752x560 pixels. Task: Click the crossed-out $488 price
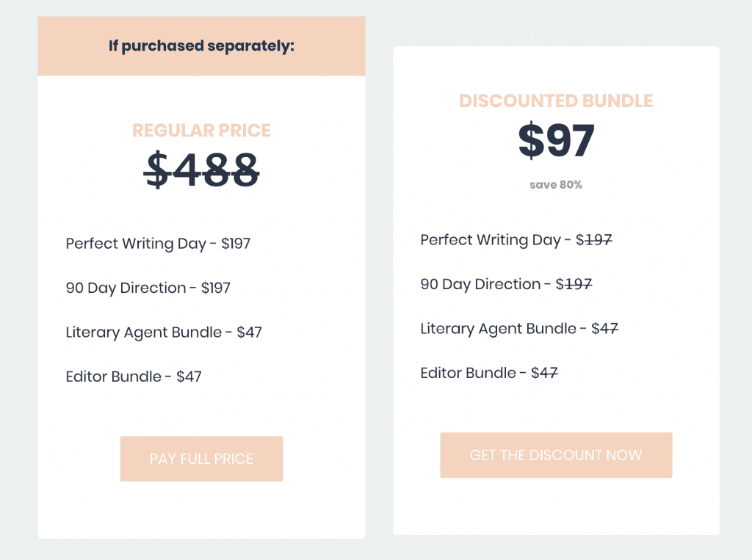(x=201, y=167)
